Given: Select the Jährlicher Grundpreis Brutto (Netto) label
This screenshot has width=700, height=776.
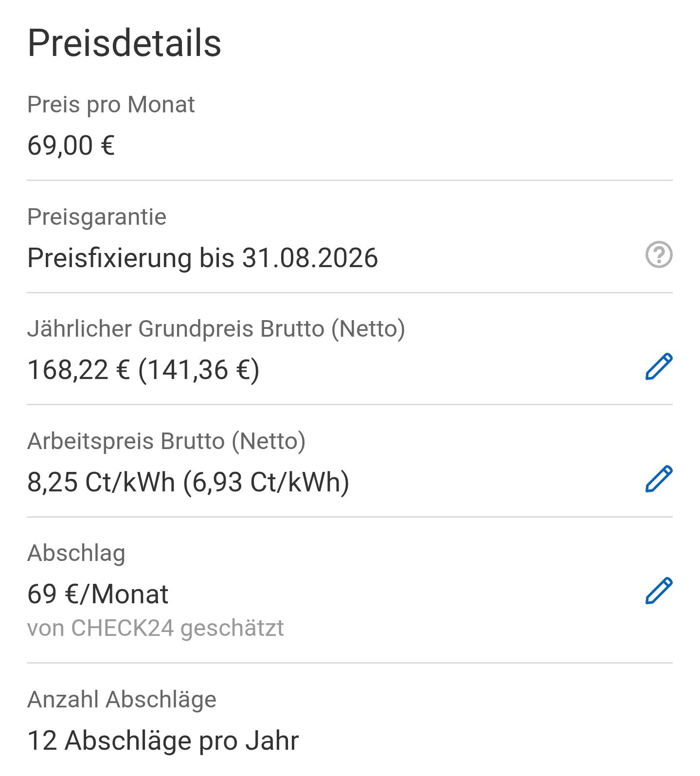Looking at the screenshot, I should [216, 329].
